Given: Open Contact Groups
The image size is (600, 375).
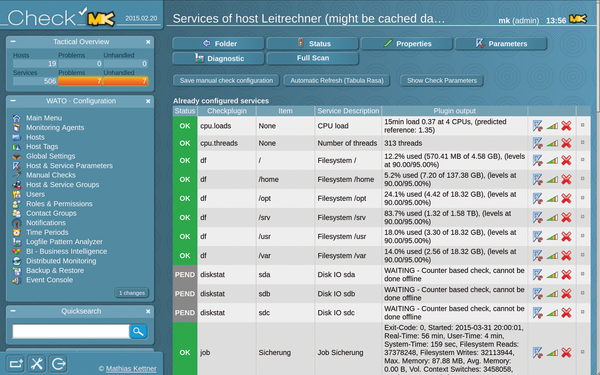Looking at the screenshot, I should tap(51, 213).
